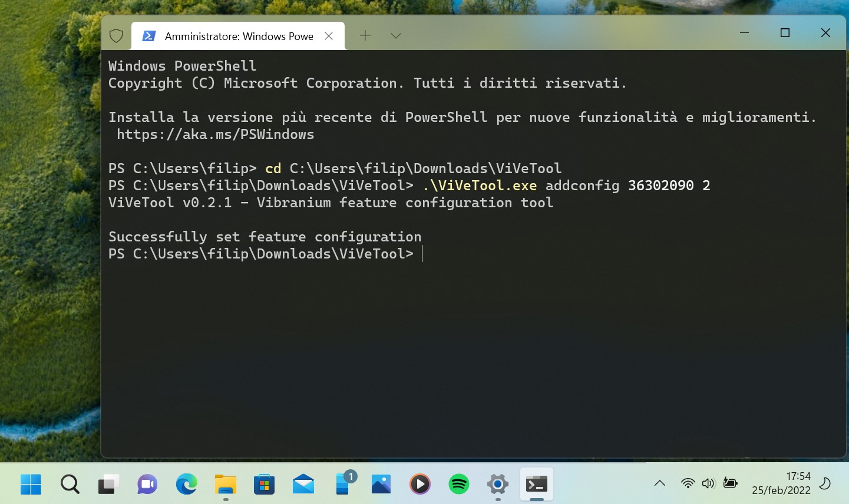Click the 'cd C:\Users\filip\Downloads\ViVeTool' command

point(413,168)
